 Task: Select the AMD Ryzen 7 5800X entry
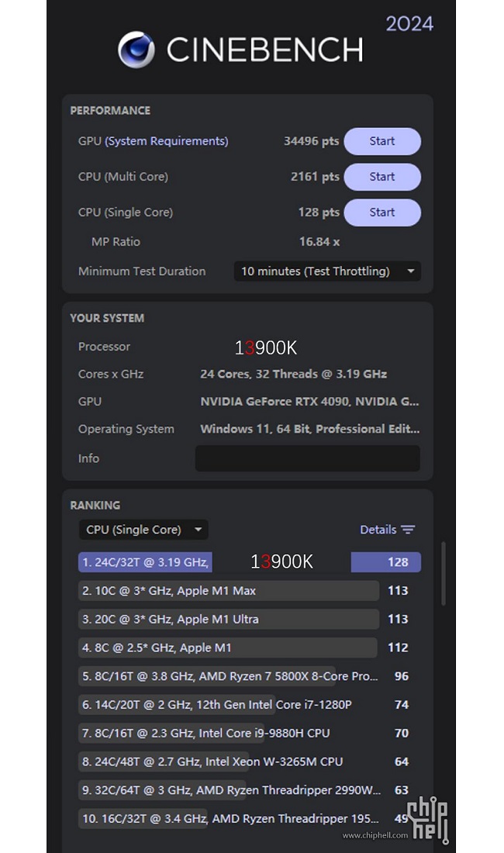pyautogui.click(x=229, y=676)
